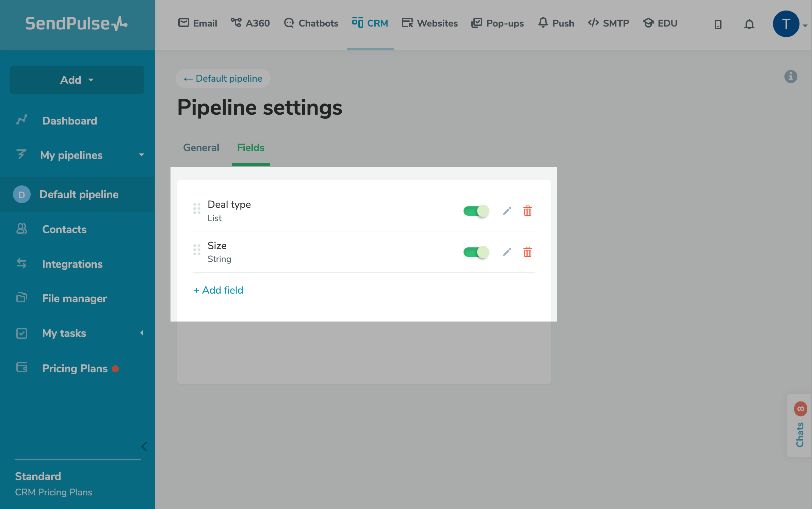Open the EDU section
This screenshot has height=509, width=812.
(x=660, y=23)
